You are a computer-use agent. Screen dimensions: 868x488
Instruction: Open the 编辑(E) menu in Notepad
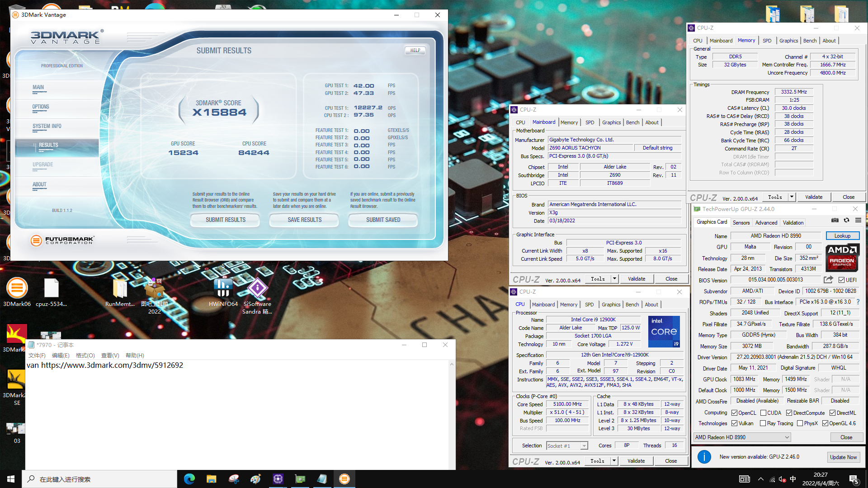61,356
